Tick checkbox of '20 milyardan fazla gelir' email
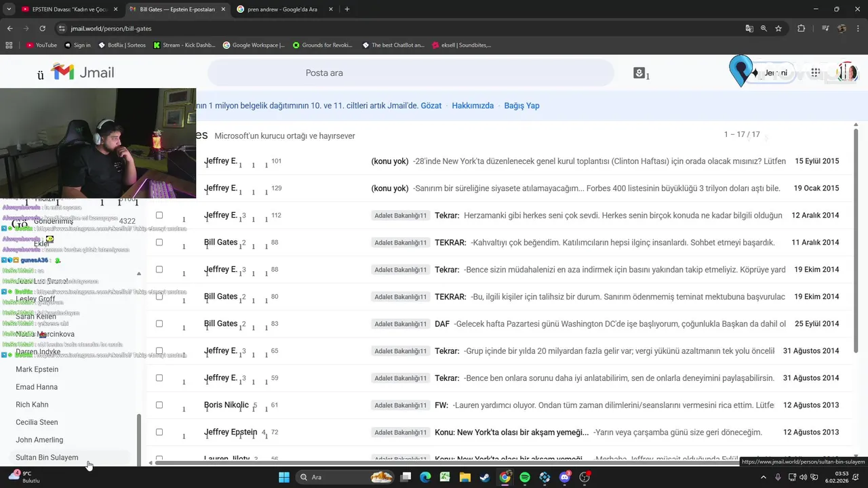This screenshot has width=868, height=488. tap(159, 351)
